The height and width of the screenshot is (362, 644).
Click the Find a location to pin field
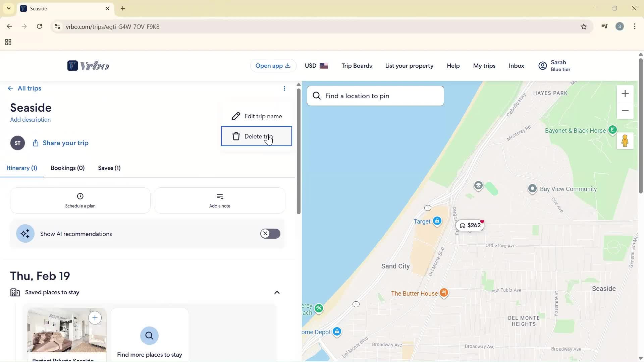pyautogui.click(x=375, y=96)
